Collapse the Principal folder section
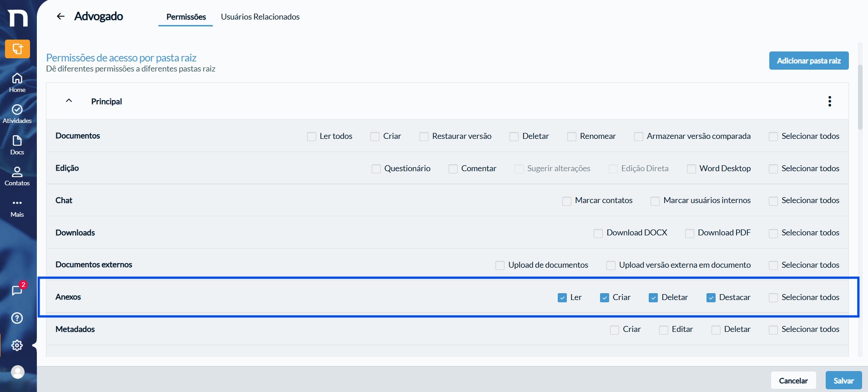Viewport: 868px width, 392px height. tap(69, 101)
